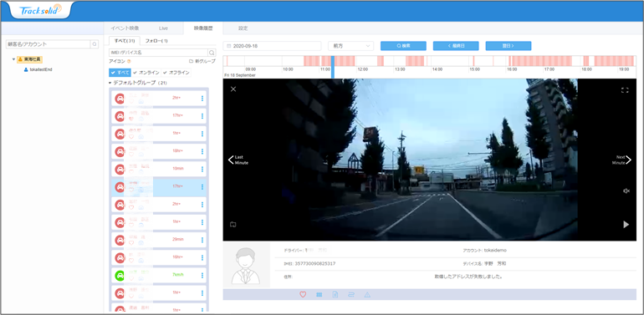Close the video player with X
Viewport: 644px width, 315px height.
(x=233, y=89)
